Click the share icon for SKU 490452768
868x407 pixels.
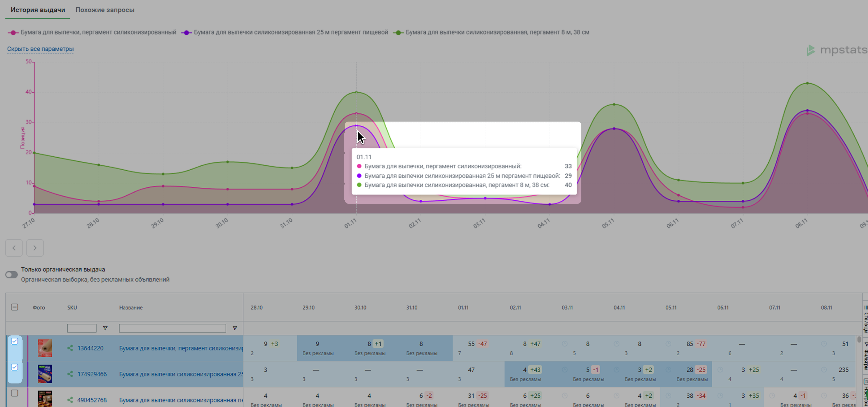tap(70, 400)
